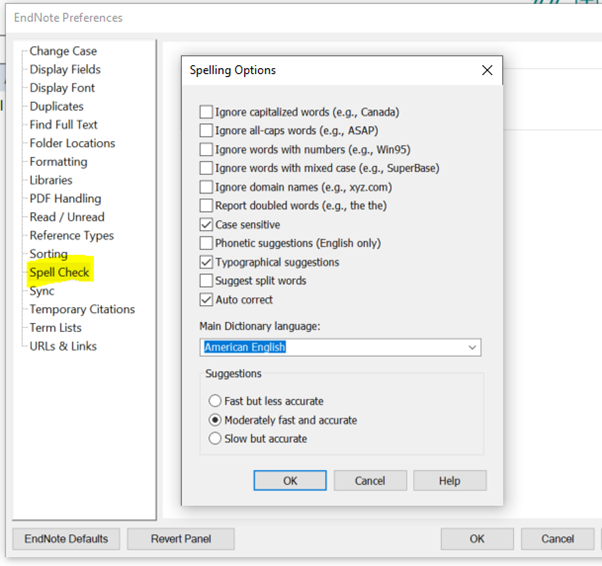Viewport: 602px width, 566px height.
Task: Enable Ignore all-caps words checkbox
Action: pos(206,131)
